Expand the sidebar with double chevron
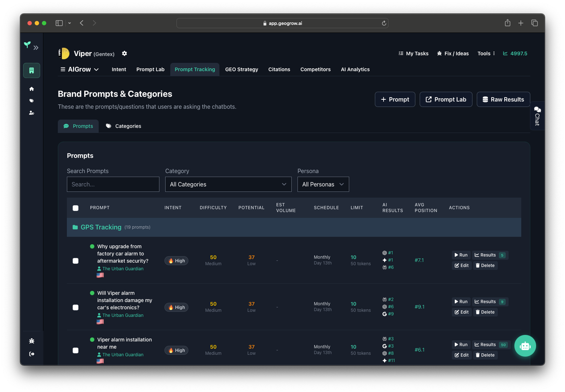The image size is (565, 392). pyautogui.click(x=36, y=48)
